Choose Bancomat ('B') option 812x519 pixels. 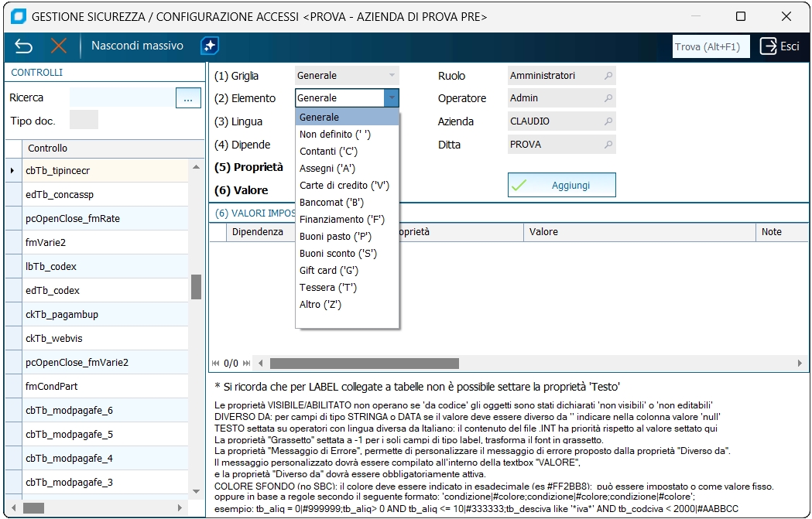tap(347, 203)
